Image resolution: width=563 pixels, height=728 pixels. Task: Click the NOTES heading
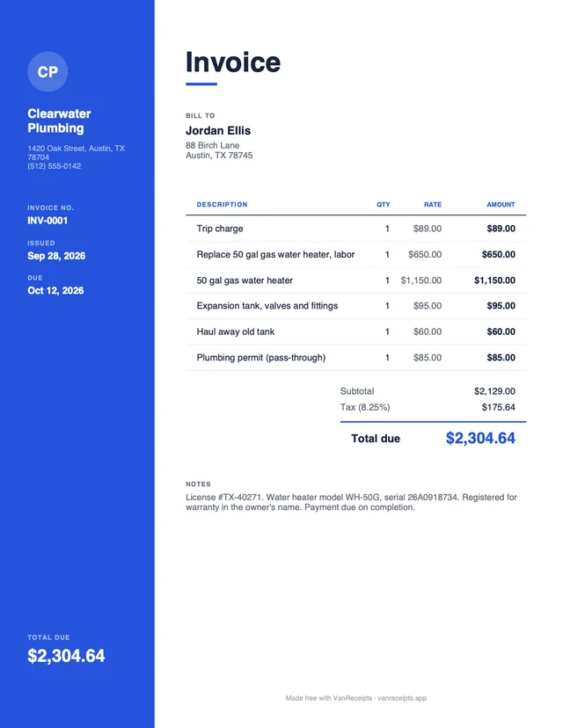coord(198,484)
